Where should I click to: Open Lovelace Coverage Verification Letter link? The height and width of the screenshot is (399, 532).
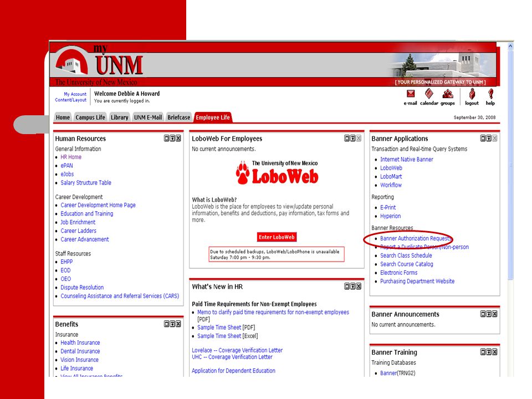click(237, 350)
